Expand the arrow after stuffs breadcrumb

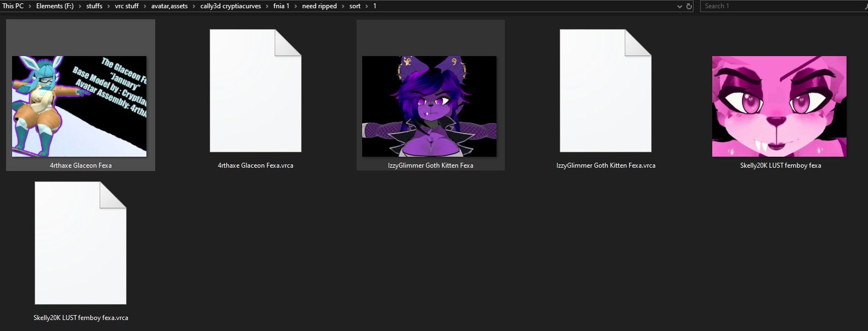pyautogui.click(x=109, y=6)
